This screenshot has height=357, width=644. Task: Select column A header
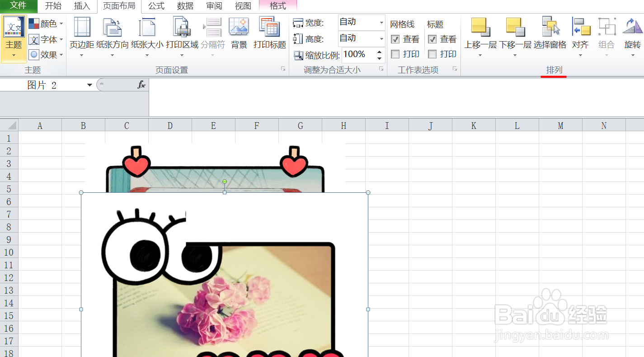40,126
